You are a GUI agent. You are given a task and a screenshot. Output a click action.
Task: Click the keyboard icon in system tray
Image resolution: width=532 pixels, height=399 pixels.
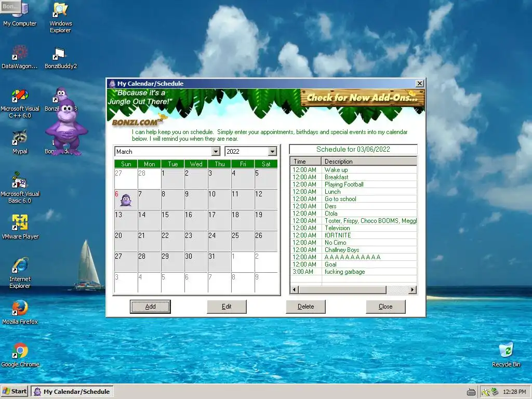tap(471, 392)
